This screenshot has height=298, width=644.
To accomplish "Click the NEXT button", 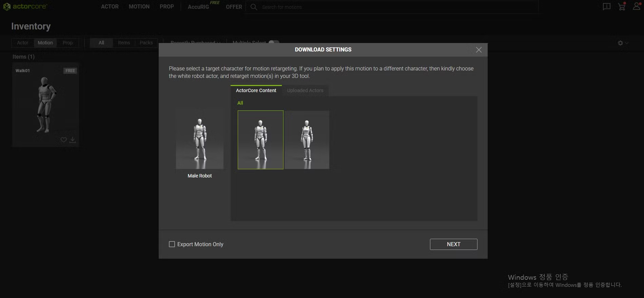I will click(453, 244).
